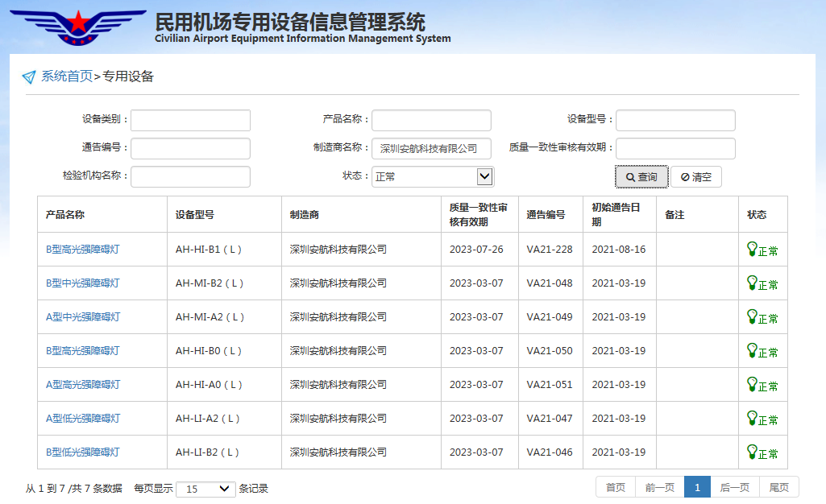
Task: Click the airline wings logo emblem
Action: pyautogui.click(x=77, y=27)
